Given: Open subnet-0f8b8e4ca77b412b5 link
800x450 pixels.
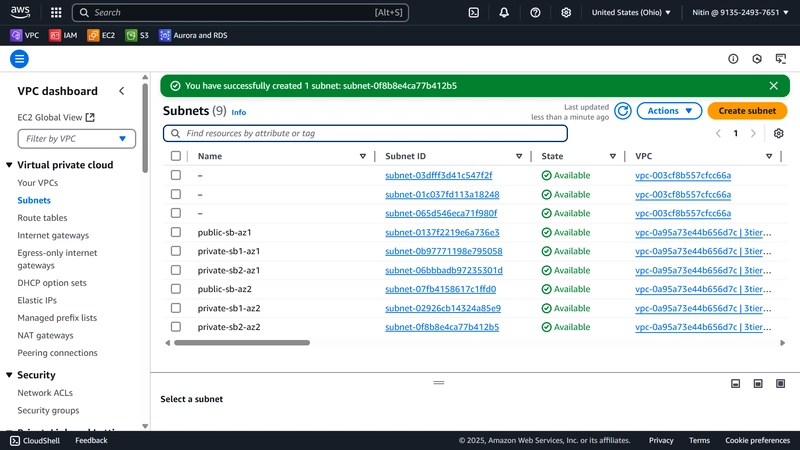Looking at the screenshot, I should pos(442,327).
